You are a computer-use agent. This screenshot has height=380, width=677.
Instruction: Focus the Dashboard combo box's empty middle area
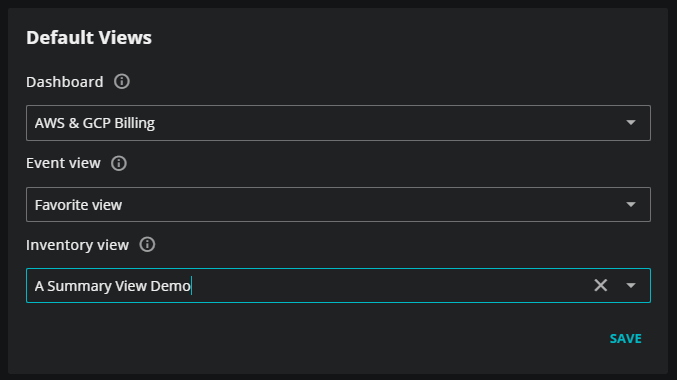click(x=389, y=123)
